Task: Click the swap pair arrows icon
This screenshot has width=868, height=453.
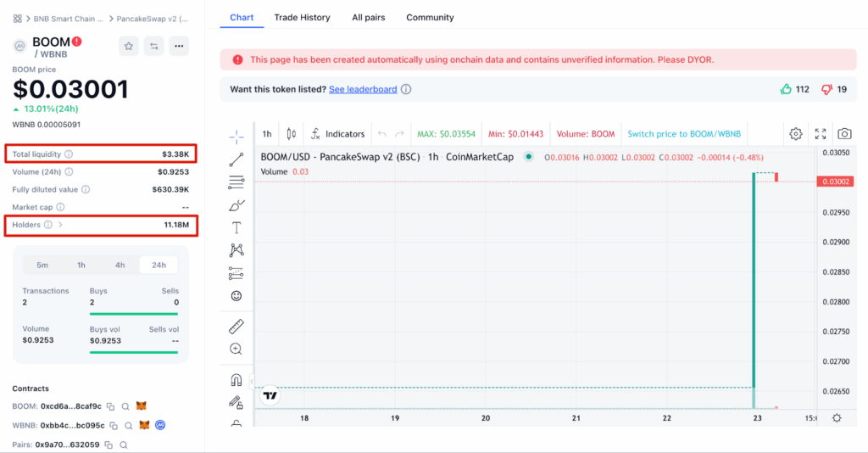Action: (x=153, y=46)
